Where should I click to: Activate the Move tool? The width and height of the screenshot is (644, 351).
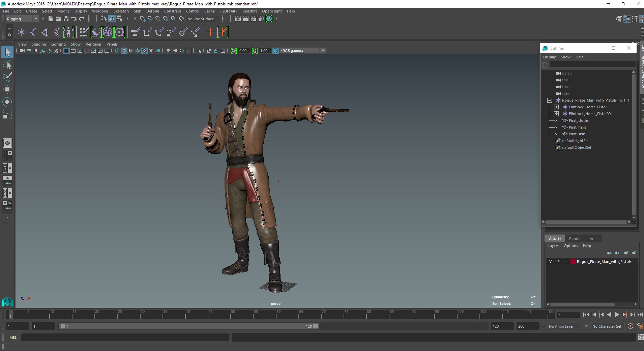[x=7, y=89]
